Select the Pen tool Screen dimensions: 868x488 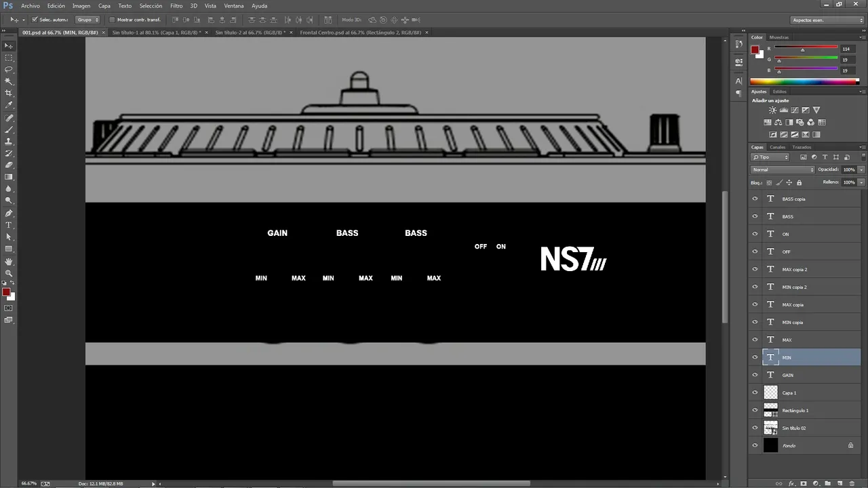9,213
